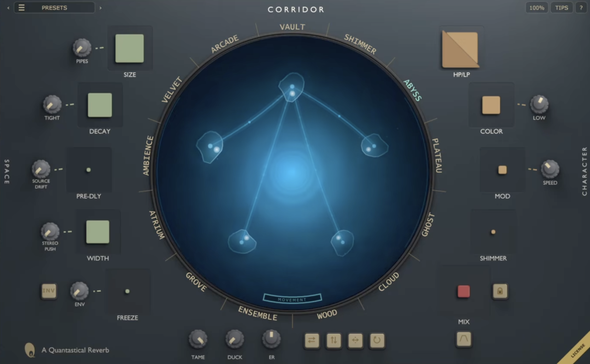Select the SHIMMER mode on the dial

(x=360, y=44)
